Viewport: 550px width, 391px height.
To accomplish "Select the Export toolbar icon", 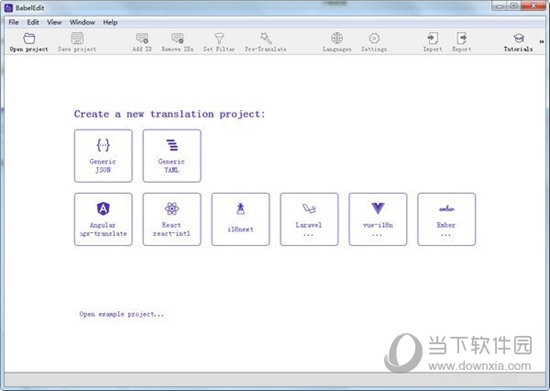I will coord(462,38).
